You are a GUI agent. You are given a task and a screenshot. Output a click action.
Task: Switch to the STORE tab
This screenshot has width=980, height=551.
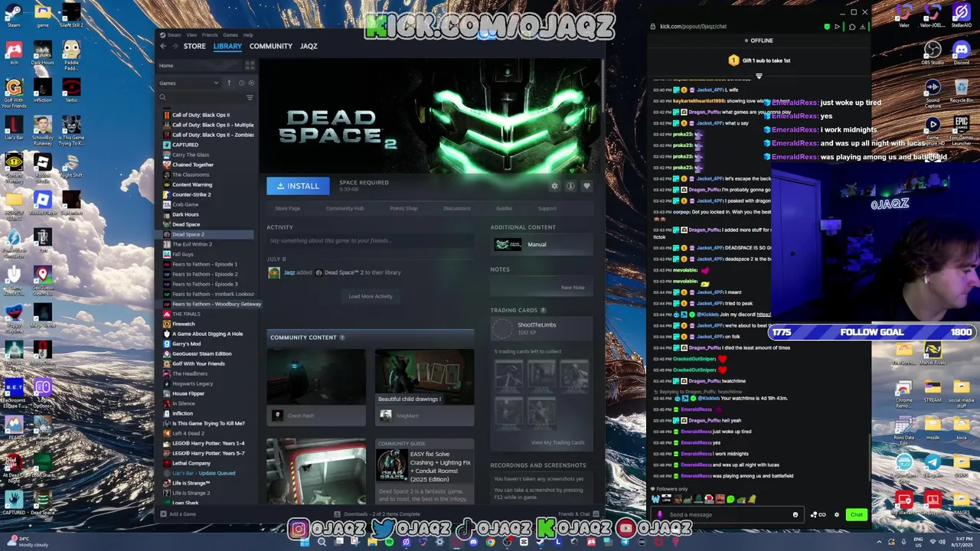[194, 46]
